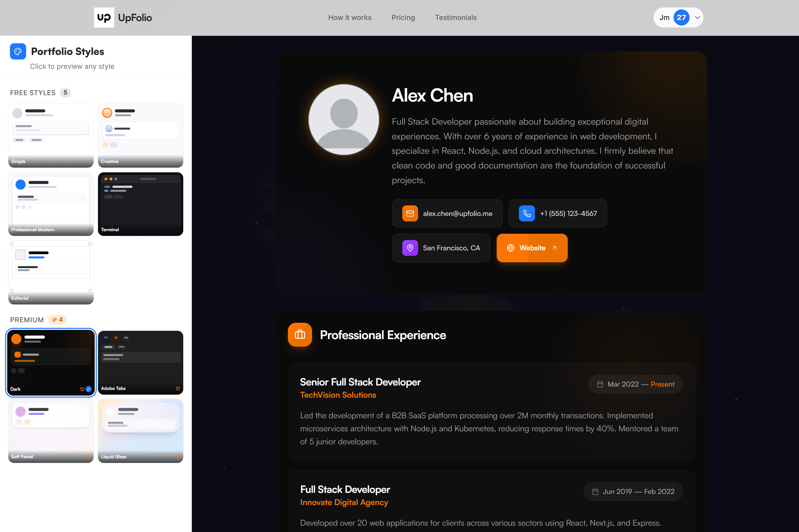
Task: Click the blue 27 badge in header
Action: [x=681, y=18]
